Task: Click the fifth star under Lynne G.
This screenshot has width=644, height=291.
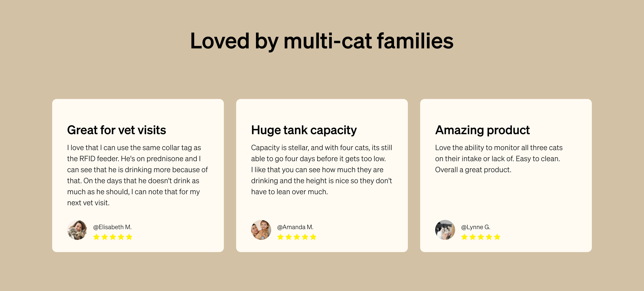Action: pyautogui.click(x=497, y=237)
